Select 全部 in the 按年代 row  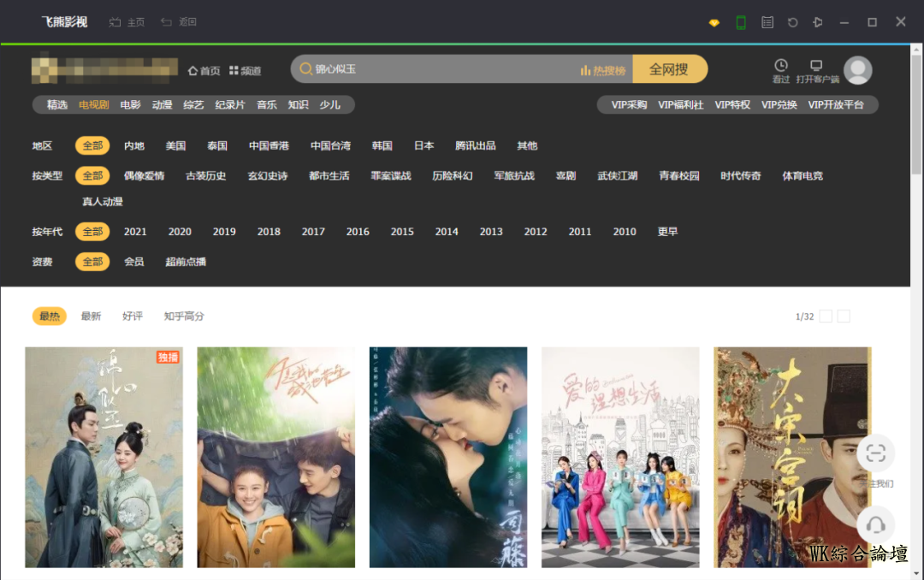click(x=92, y=232)
